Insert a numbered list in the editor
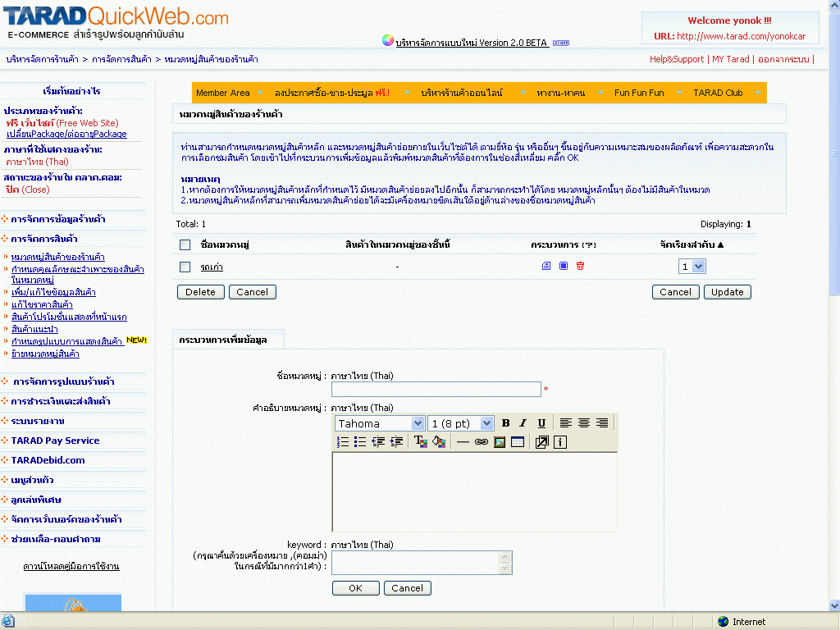The width and height of the screenshot is (840, 630). coord(343,442)
